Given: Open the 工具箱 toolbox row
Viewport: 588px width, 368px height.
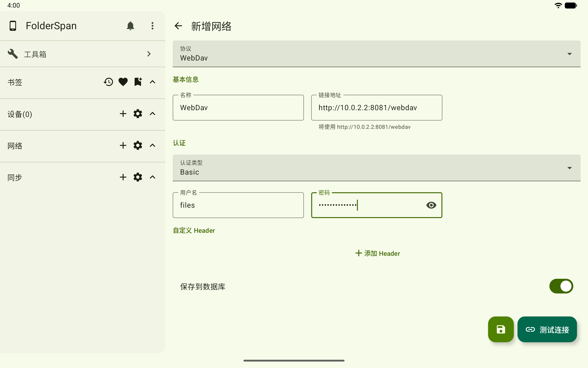Looking at the screenshot, I should pyautogui.click(x=83, y=54).
